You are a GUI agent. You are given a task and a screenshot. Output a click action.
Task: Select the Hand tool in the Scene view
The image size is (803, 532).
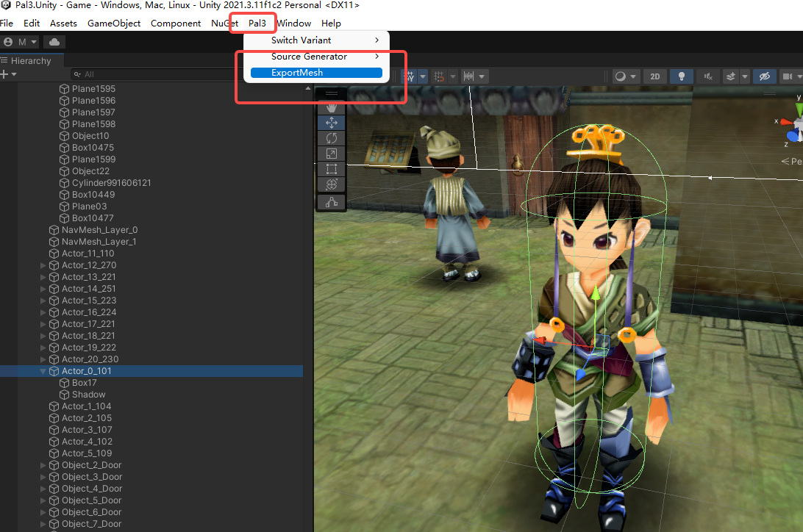[x=331, y=109]
